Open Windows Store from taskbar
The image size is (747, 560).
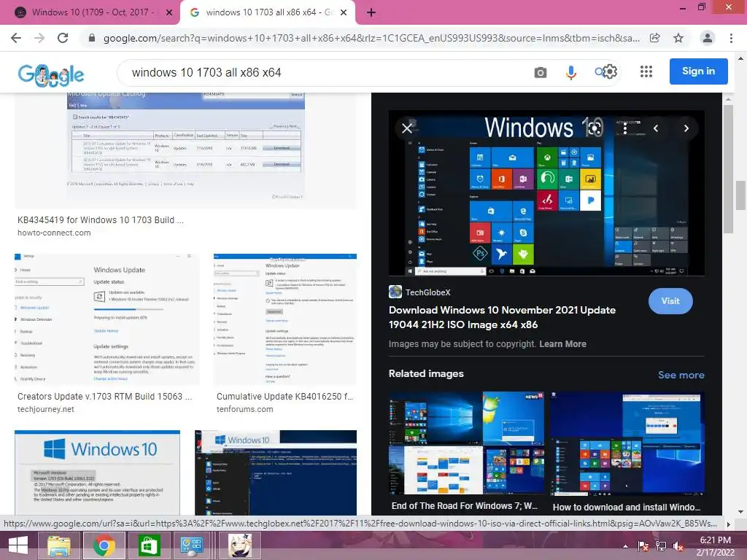[x=149, y=545]
